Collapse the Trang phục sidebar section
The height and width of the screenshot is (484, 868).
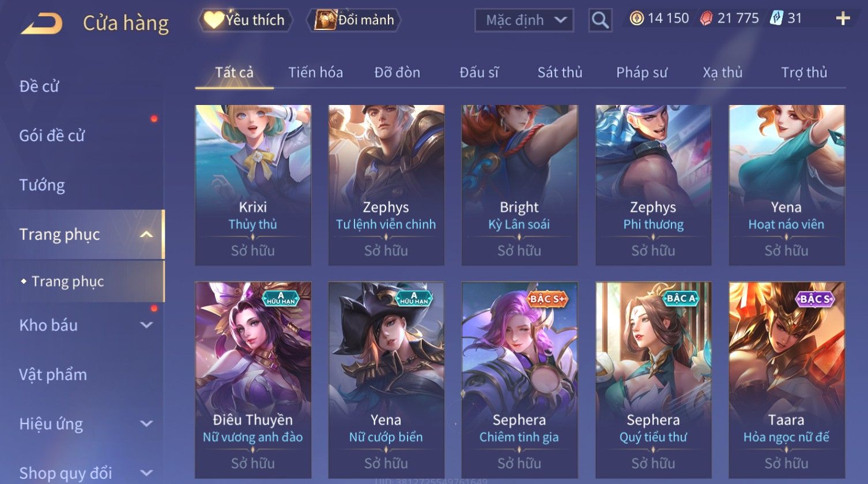click(146, 234)
